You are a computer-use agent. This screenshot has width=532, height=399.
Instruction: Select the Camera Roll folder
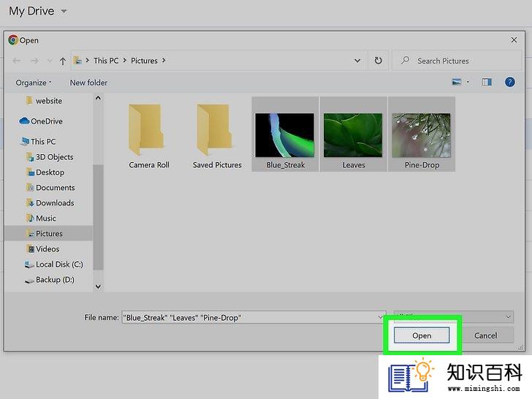click(x=148, y=135)
